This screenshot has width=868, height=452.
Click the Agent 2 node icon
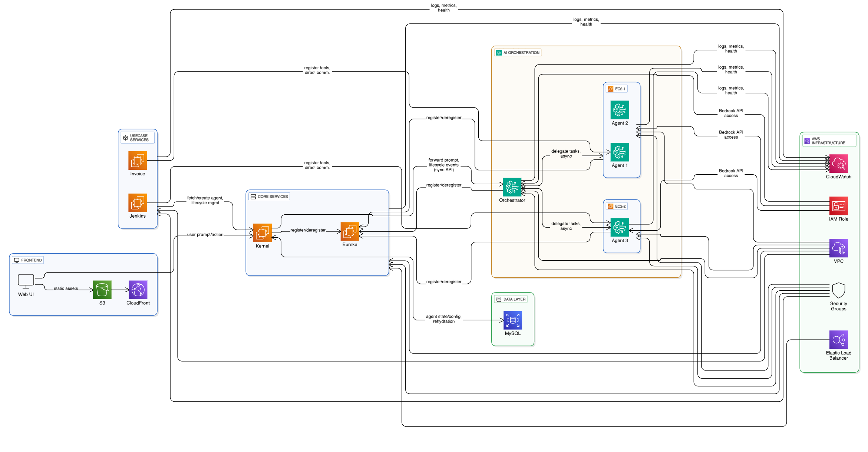pos(620,110)
